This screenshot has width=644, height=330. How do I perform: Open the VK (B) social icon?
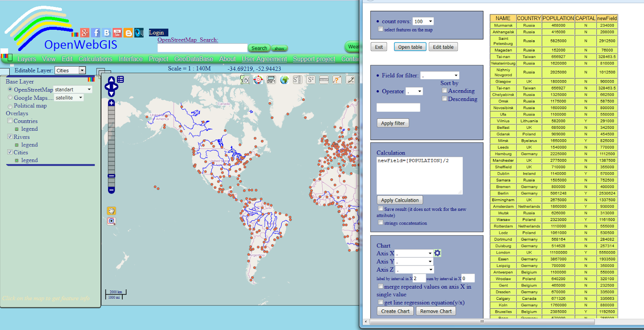point(107,33)
